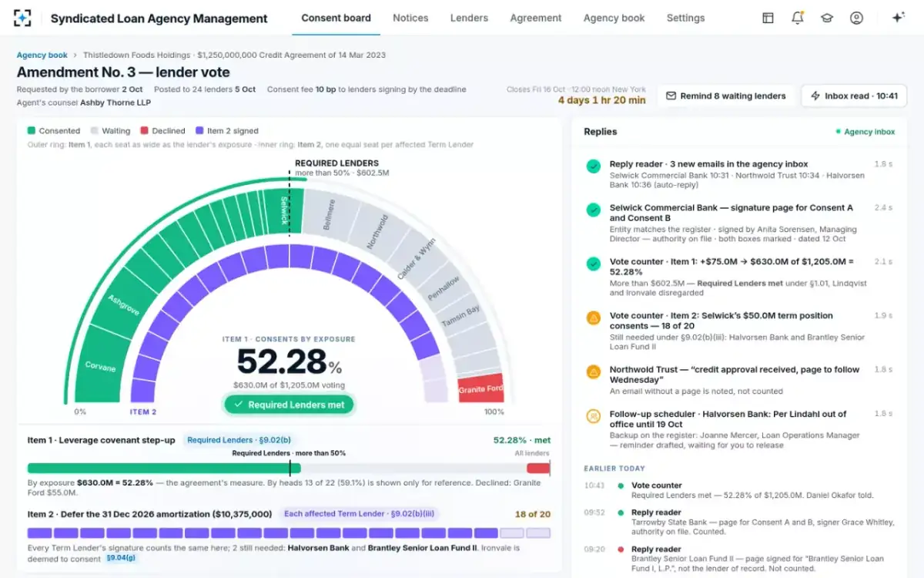Open the 09:20 Reply reader entry
The width and height of the screenshot is (924, 578).
739,559
